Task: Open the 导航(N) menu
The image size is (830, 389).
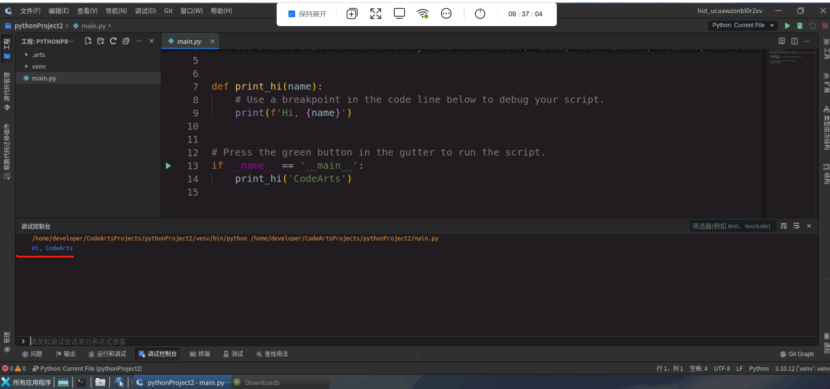Action: pyautogui.click(x=116, y=11)
